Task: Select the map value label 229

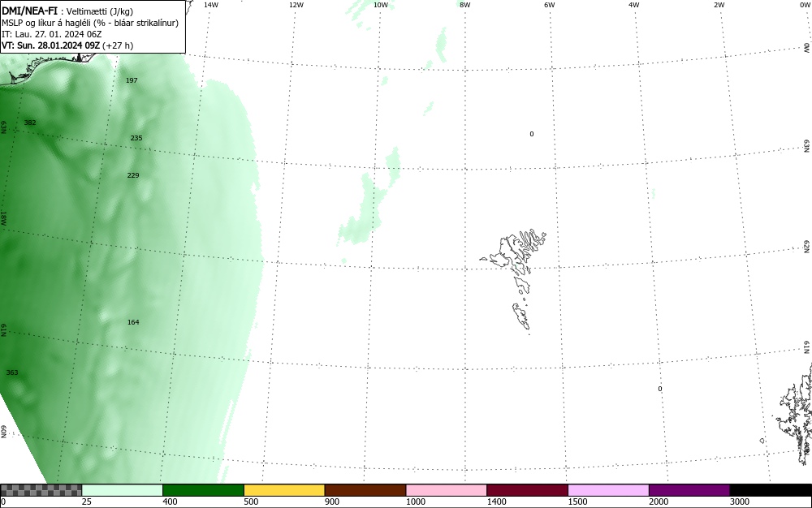Action: [133, 175]
